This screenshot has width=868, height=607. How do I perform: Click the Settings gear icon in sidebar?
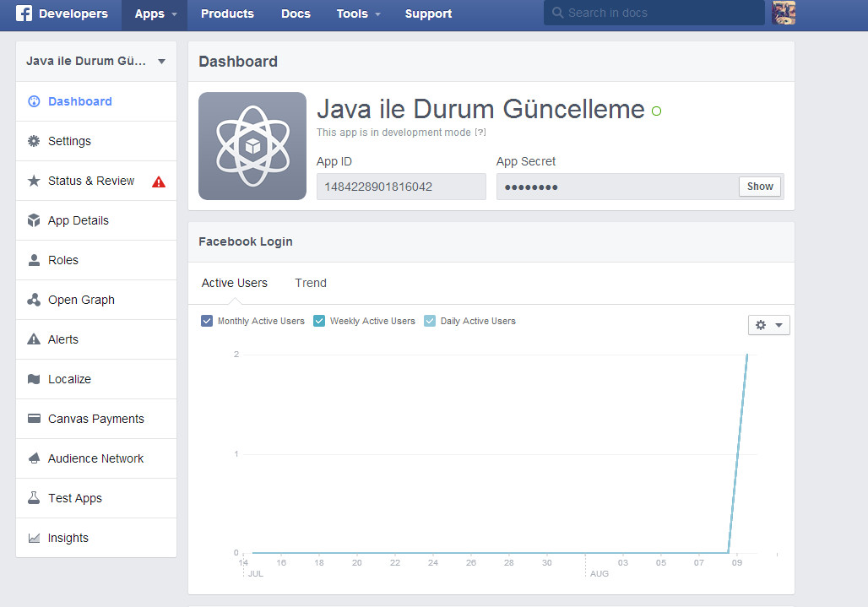[34, 141]
